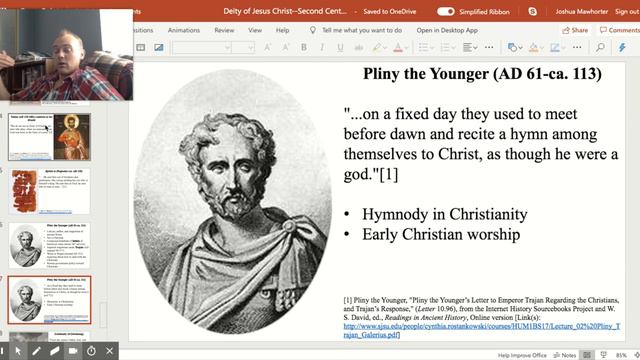
Task: Toggle strikethrough formatting
Action: click(x=359, y=48)
